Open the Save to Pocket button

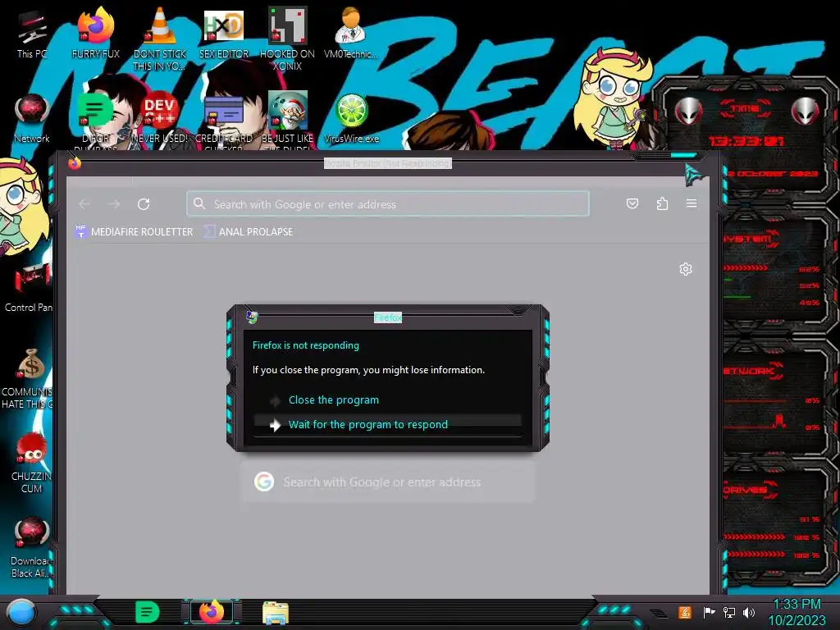(632, 203)
